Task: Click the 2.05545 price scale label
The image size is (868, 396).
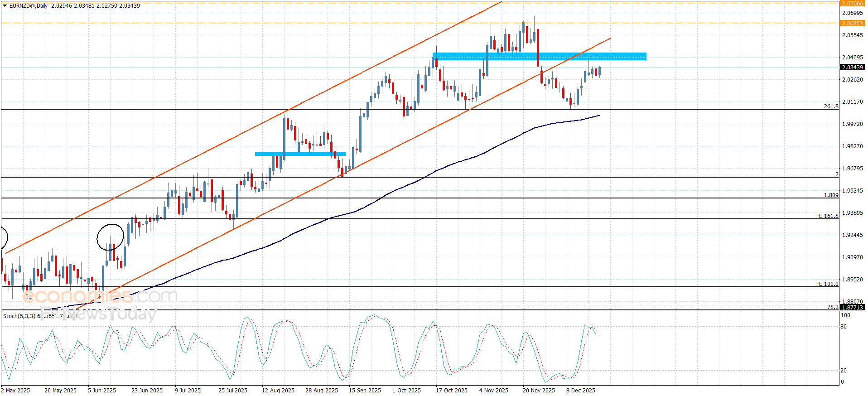Action: coord(852,35)
